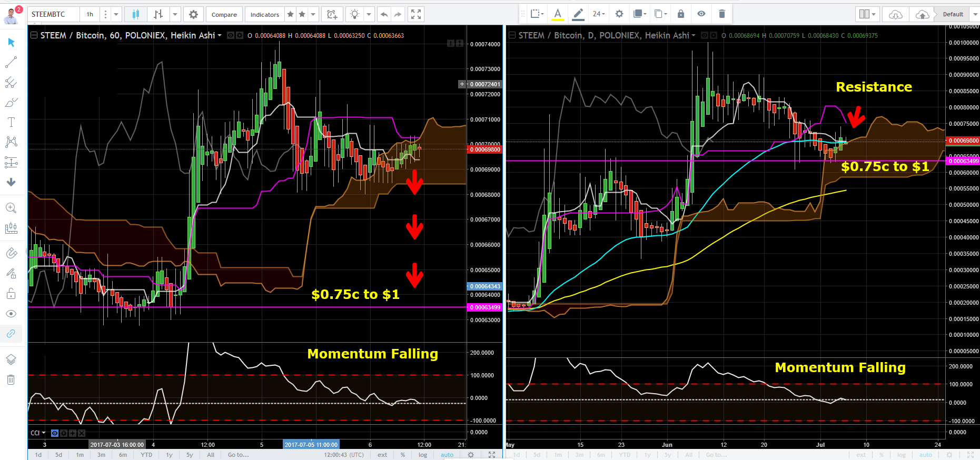Screen dimensions: 980x460
Task: Select the trend line drawing tool
Action: [x=11, y=62]
